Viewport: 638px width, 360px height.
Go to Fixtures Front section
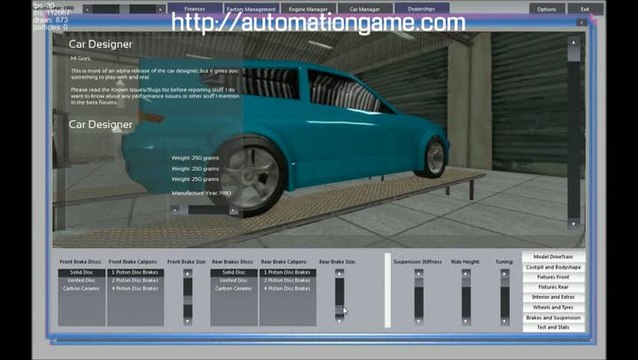553,277
